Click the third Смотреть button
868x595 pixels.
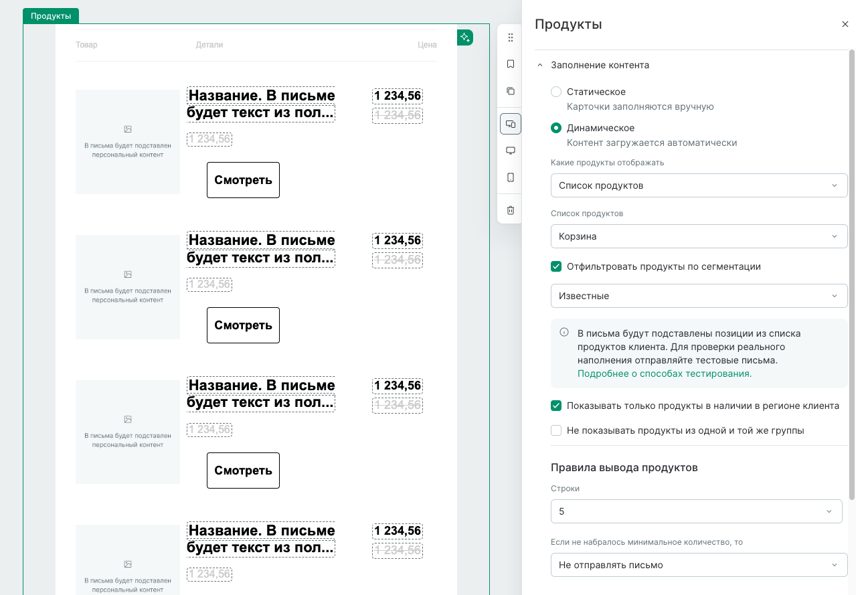point(243,471)
